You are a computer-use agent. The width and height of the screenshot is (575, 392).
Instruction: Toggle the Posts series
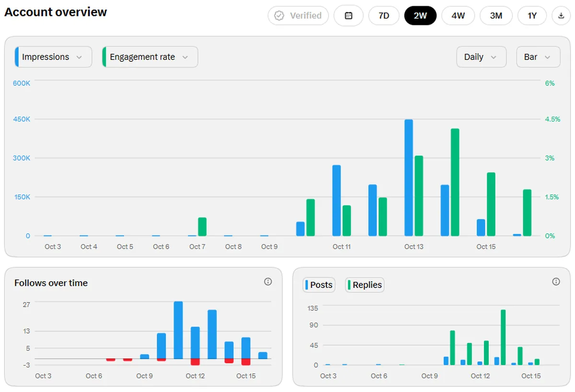click(x=319, y=285)
